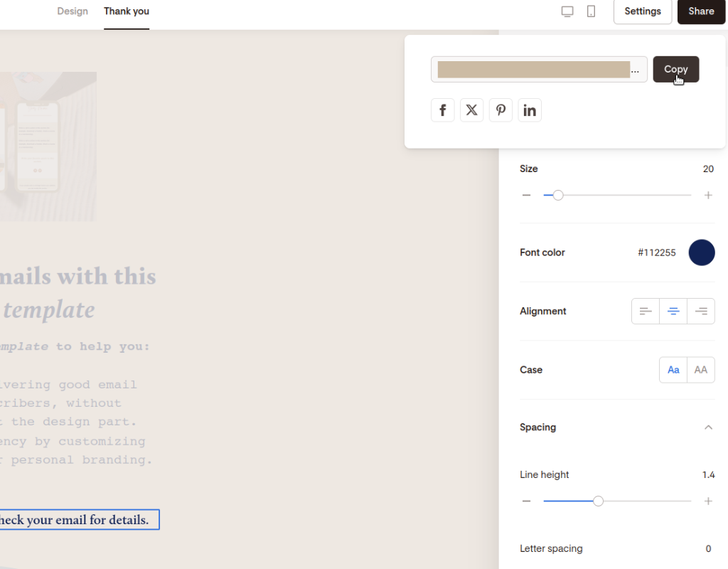The height and width of the screenshot is (569, 728).
Task: Click the 'to help you:' subtitle text
Action: click(x=103, y=346)
